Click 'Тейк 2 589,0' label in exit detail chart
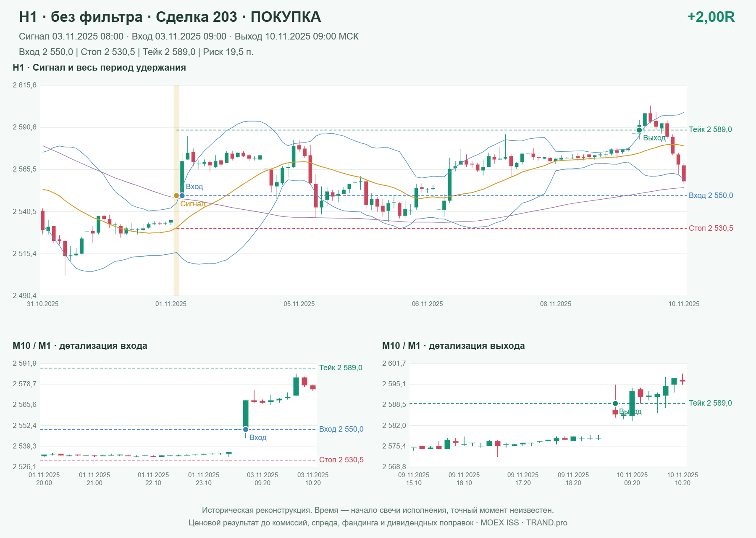Viewport: 756px width, 538px height. 710,403
